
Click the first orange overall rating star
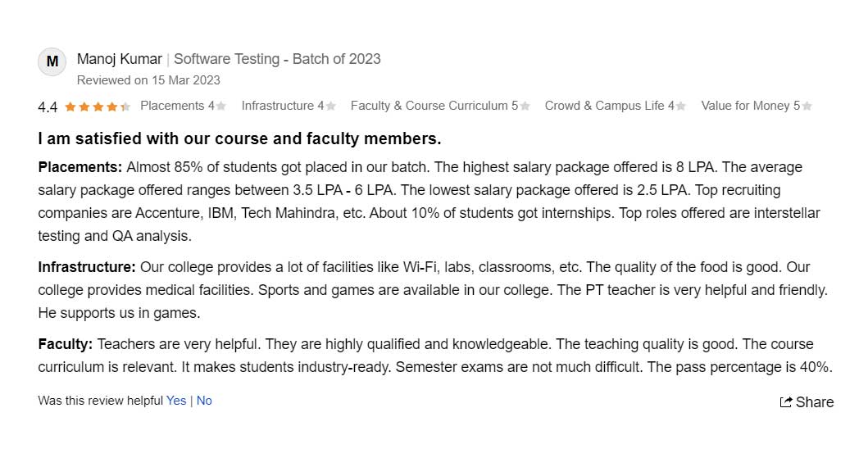click(x=70, y=107)
